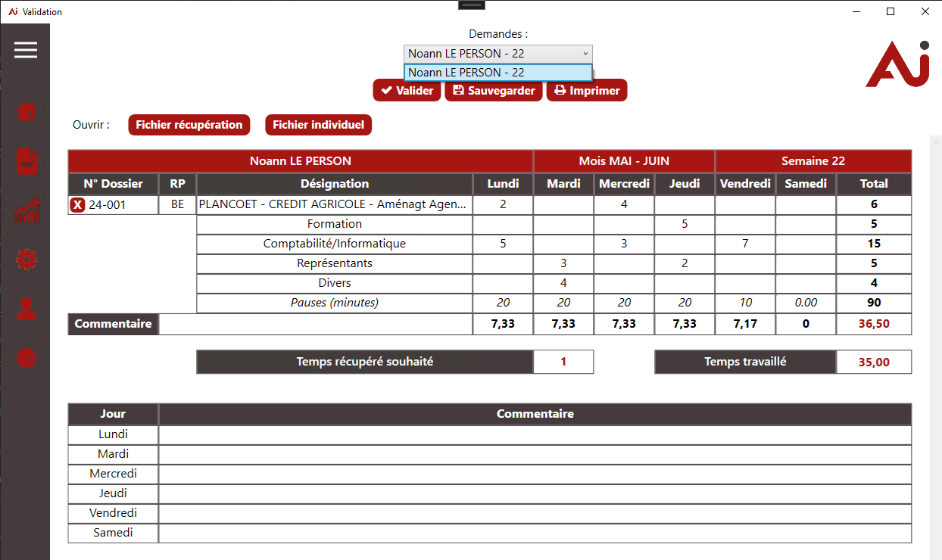This screenshot has height=560, width=942.
Task: Select 'Noann LE PERSON - 22' list option
Action: (x=498, y=73)
